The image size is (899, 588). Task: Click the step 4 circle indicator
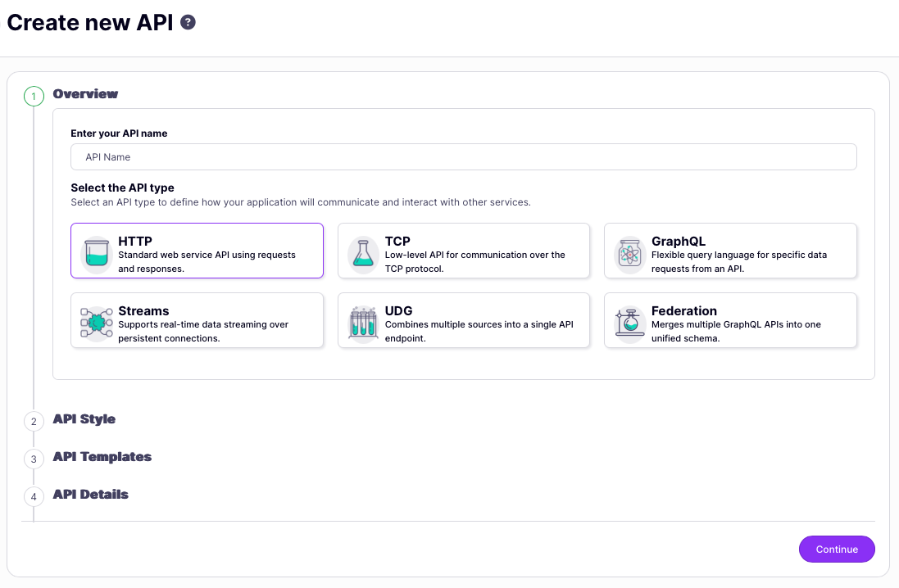(34, 496)
